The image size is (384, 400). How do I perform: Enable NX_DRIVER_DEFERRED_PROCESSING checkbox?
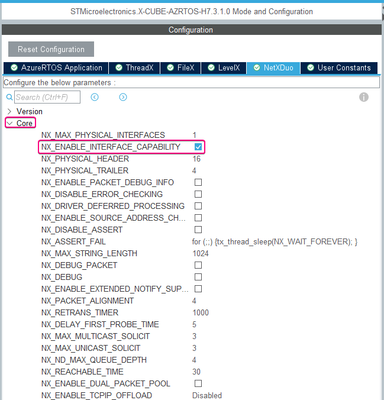coord(198,206)
